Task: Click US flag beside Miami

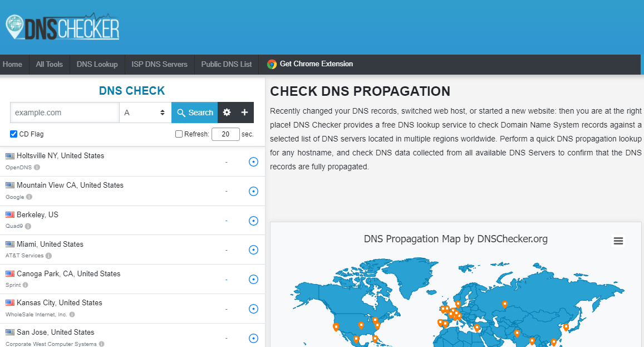Action: pyautogui.click(x=10, y=244)
